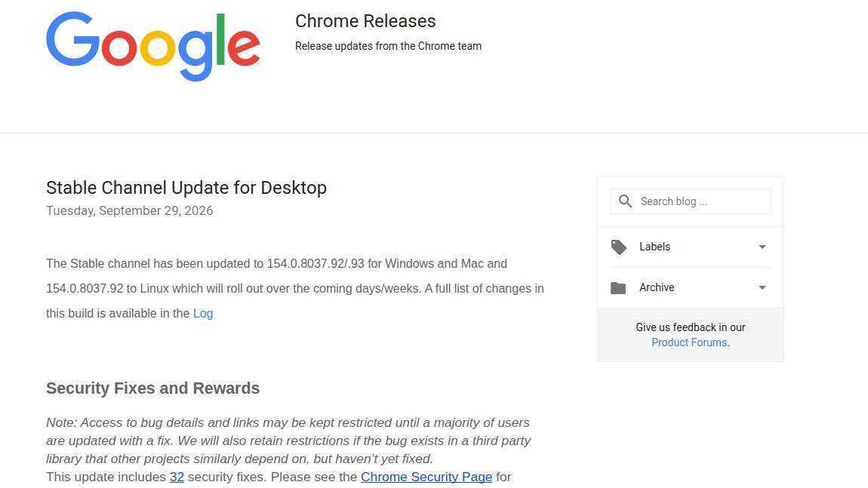Open the Stable Channel Update for Desktop post

coord(186,188)
